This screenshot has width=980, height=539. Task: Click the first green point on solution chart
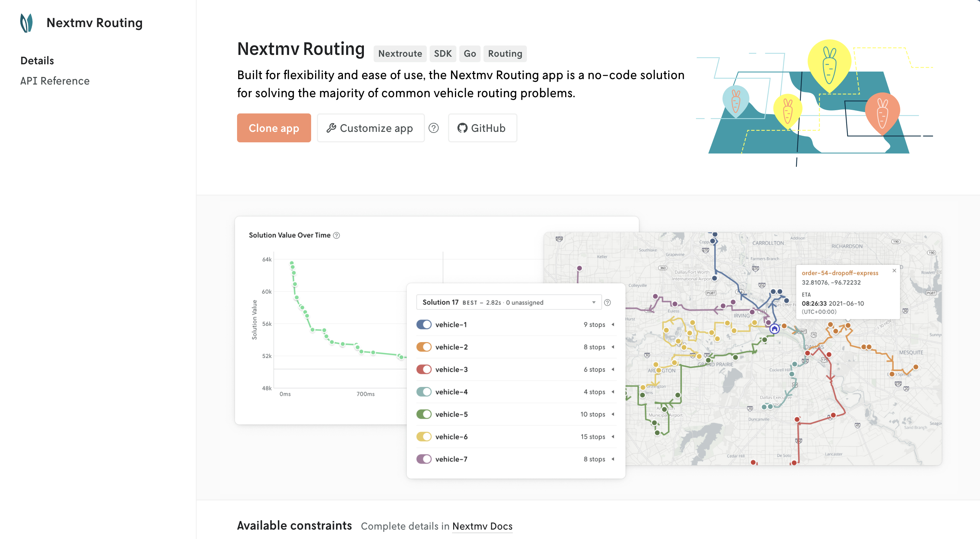click(291, 263)
